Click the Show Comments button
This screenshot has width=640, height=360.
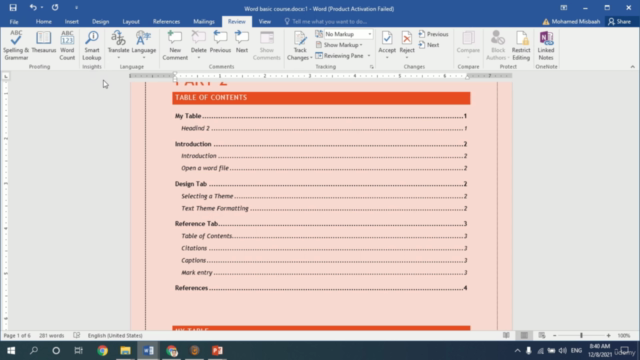pos(267,45)
